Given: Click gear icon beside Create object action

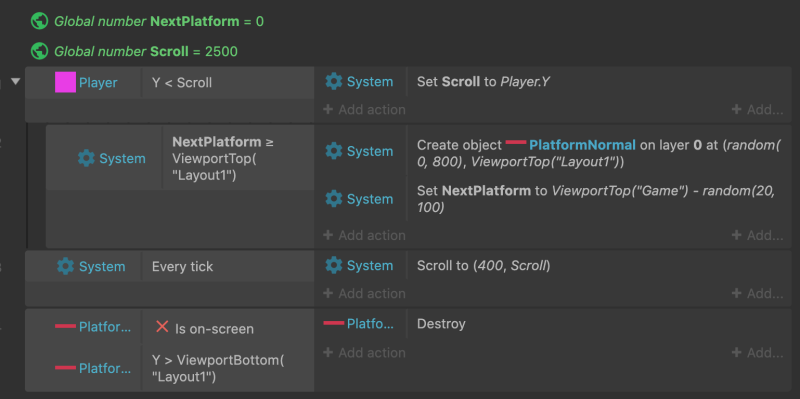Looking at the screenshot, I should [334, 151].
